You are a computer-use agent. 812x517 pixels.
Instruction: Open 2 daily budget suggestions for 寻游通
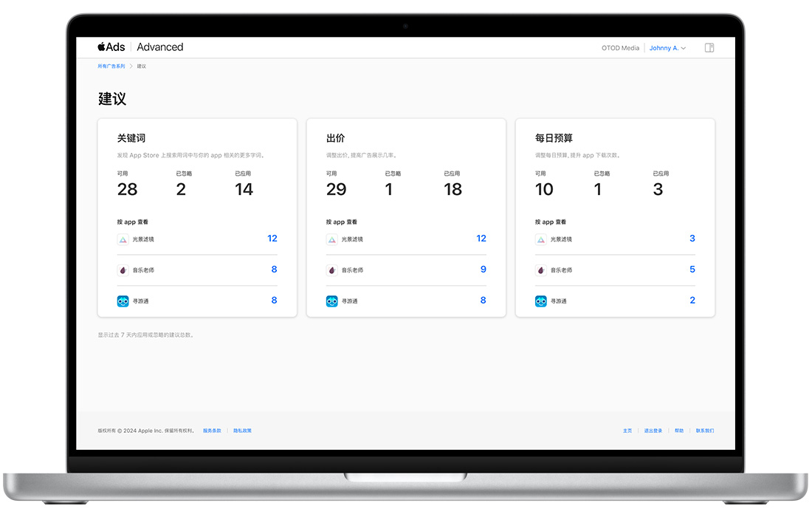pyautogui.click(x=692, y=301)
